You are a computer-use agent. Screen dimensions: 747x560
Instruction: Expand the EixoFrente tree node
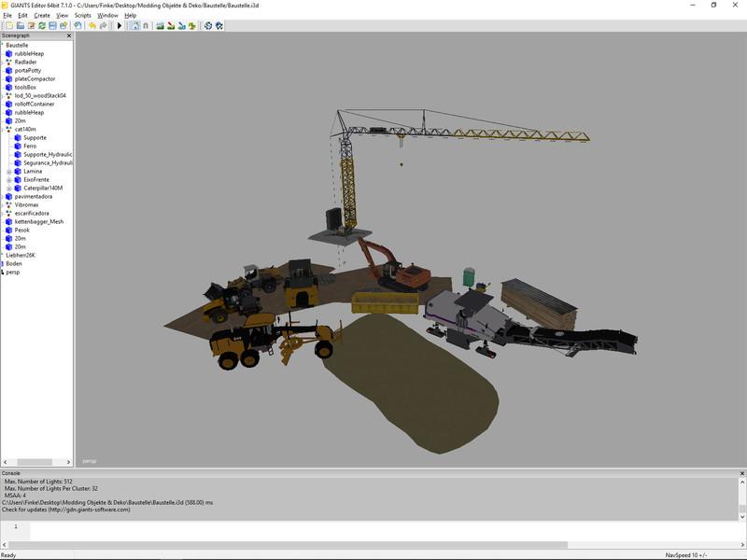tap(8, 179)
